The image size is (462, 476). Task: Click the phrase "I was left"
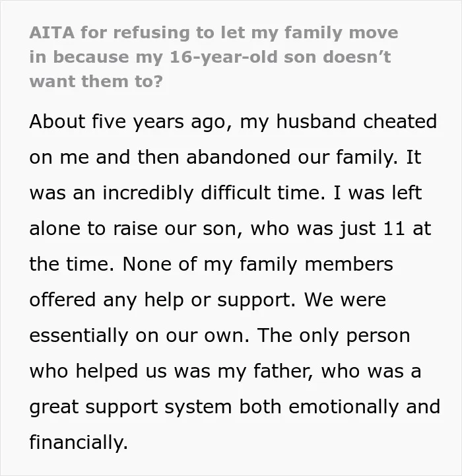(x=378, y=193)
